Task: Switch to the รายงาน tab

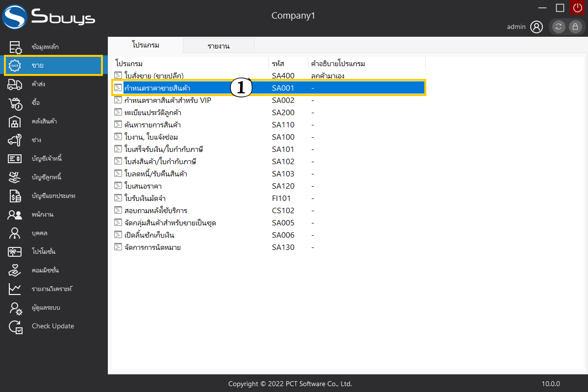Action: tap(219, 46)
